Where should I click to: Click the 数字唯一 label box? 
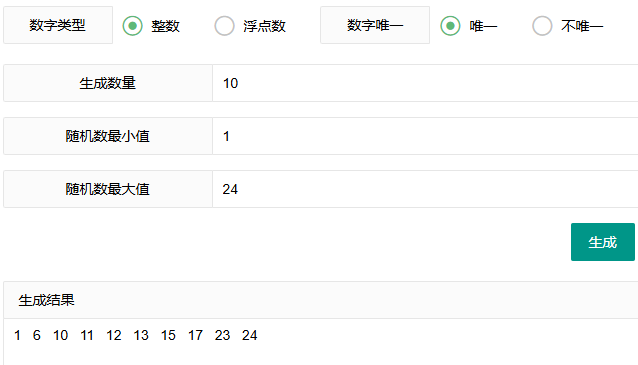point(375,25)
